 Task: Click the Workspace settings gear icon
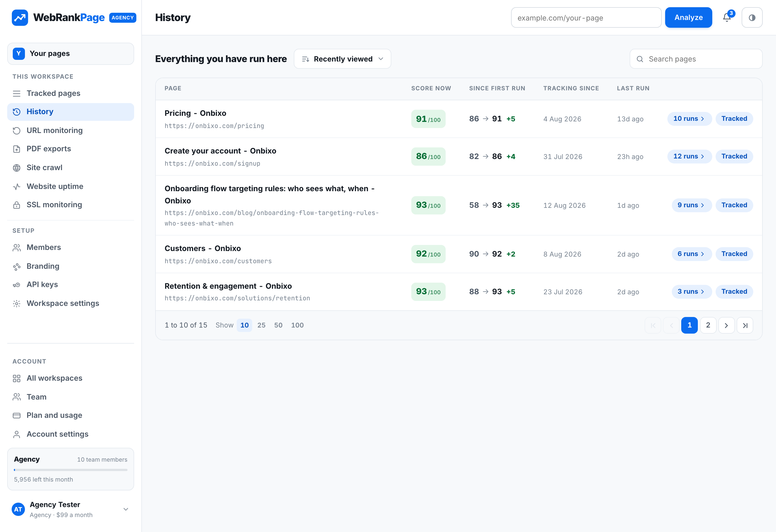(x=17, y=303)
